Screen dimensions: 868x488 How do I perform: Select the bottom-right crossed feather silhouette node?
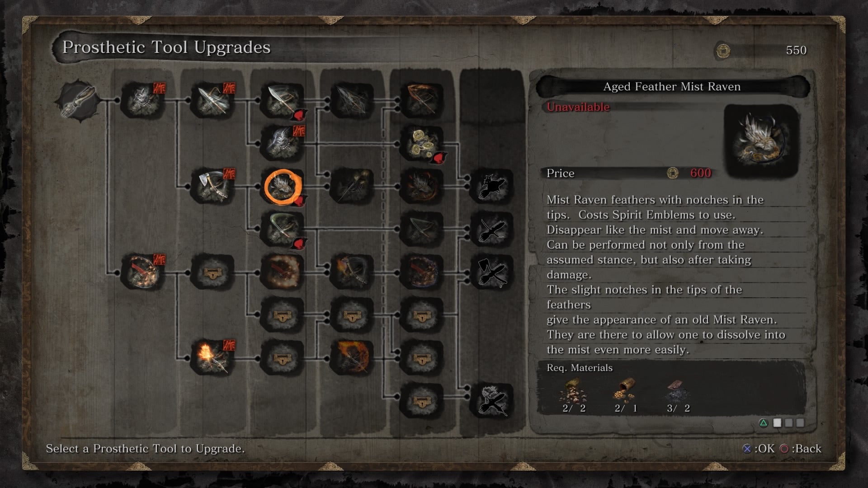(492, 401)
